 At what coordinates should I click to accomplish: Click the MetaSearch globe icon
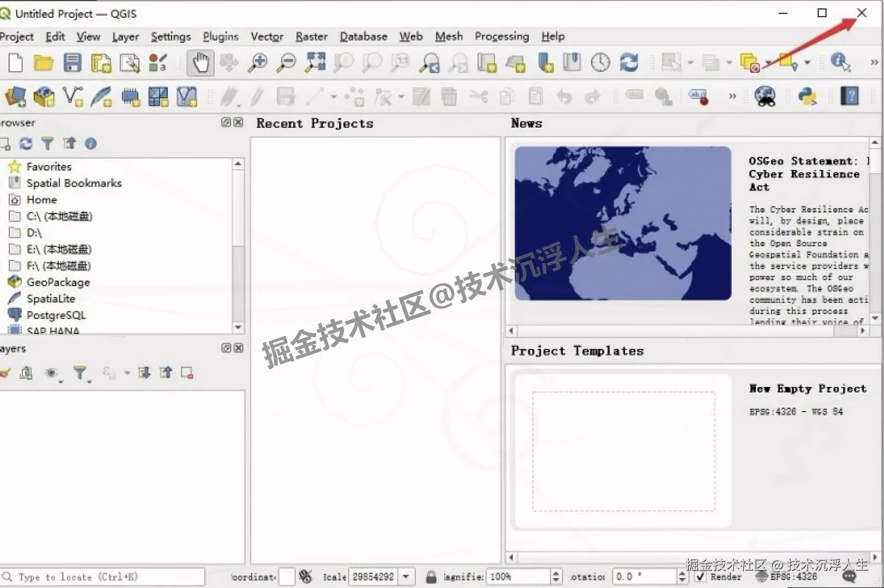(765, 97)
